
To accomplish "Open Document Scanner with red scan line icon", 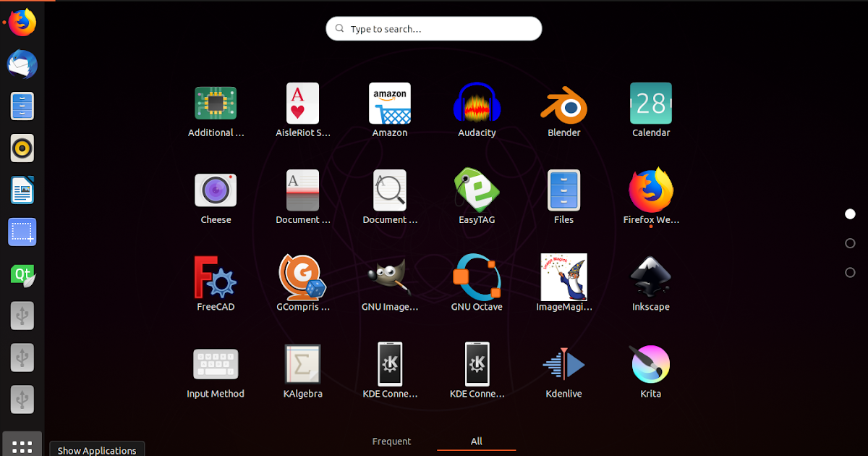I will click(303, 190).
